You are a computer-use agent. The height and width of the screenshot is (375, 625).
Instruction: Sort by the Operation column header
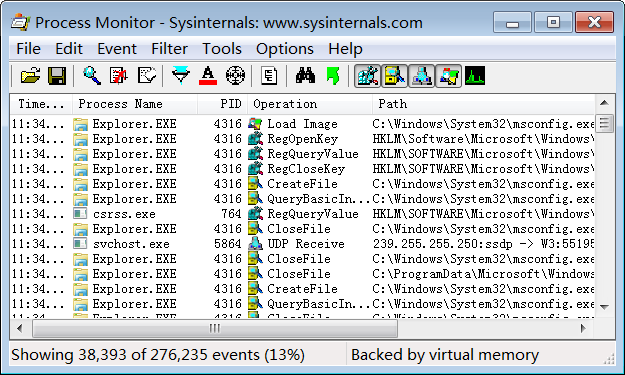(x=310, y=104)
